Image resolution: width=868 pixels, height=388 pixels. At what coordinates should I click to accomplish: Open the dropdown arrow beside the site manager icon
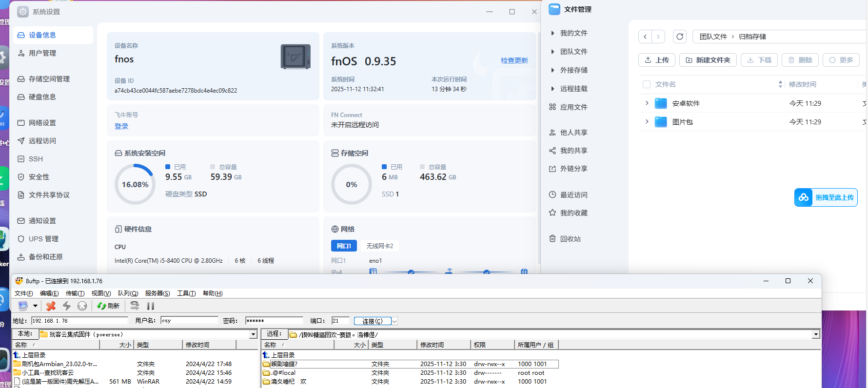(x=35, y=306)
